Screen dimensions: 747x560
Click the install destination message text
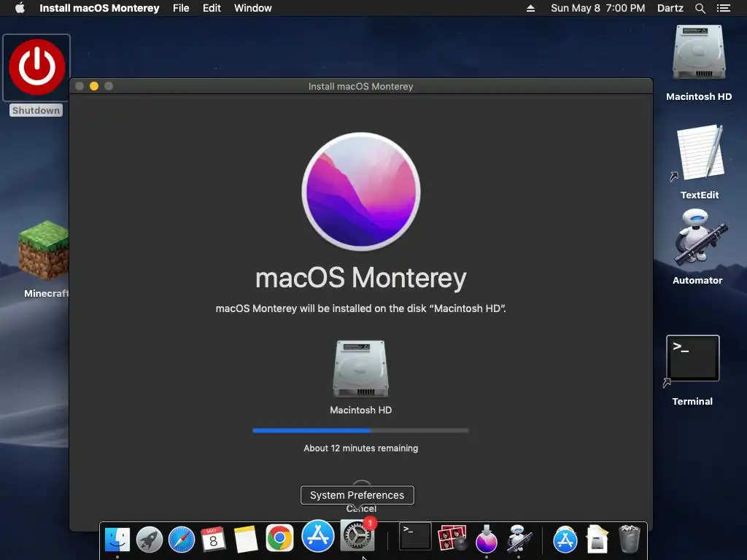click(x=360, y=308)
